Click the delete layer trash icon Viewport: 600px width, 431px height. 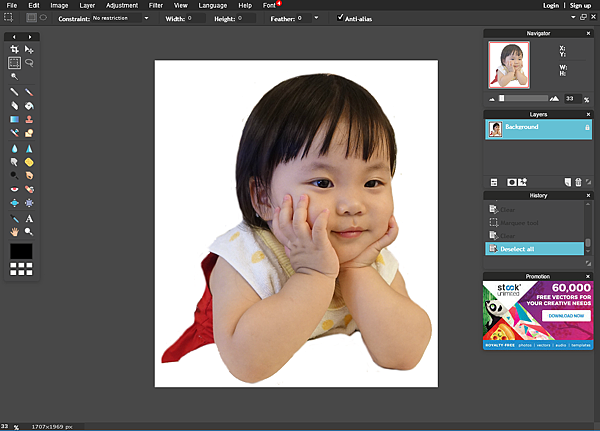[578, 182]
